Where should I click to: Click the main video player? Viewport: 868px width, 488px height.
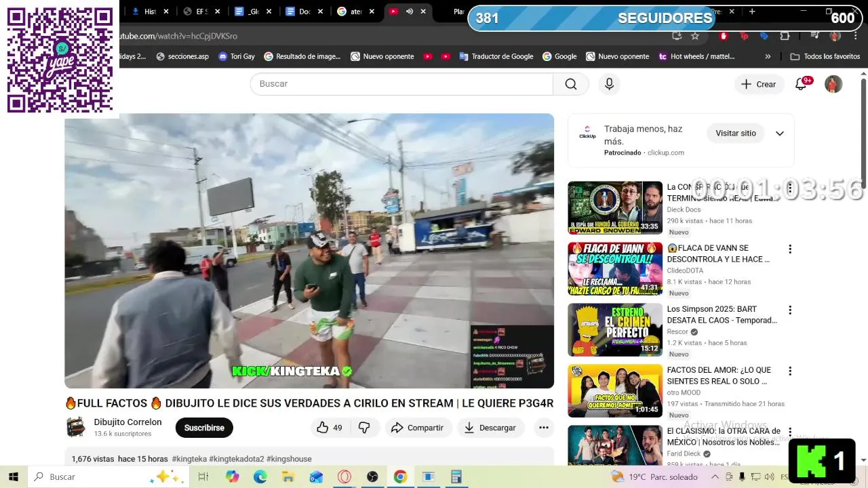point(309,251)
